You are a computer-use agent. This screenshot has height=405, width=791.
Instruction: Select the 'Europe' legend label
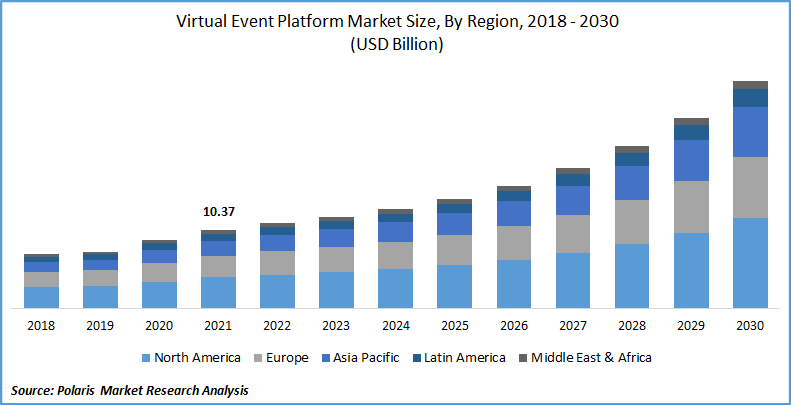(x=287, y=359)
